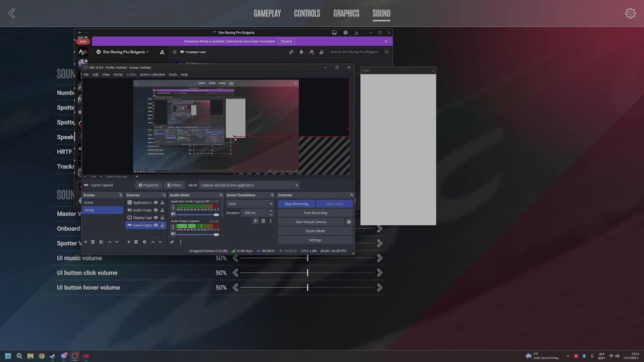This screenshot has height=362, width=644.
Task: Open scene filters icon in Scenes dock
Action: pyautogui.click(x=101, y=242)
